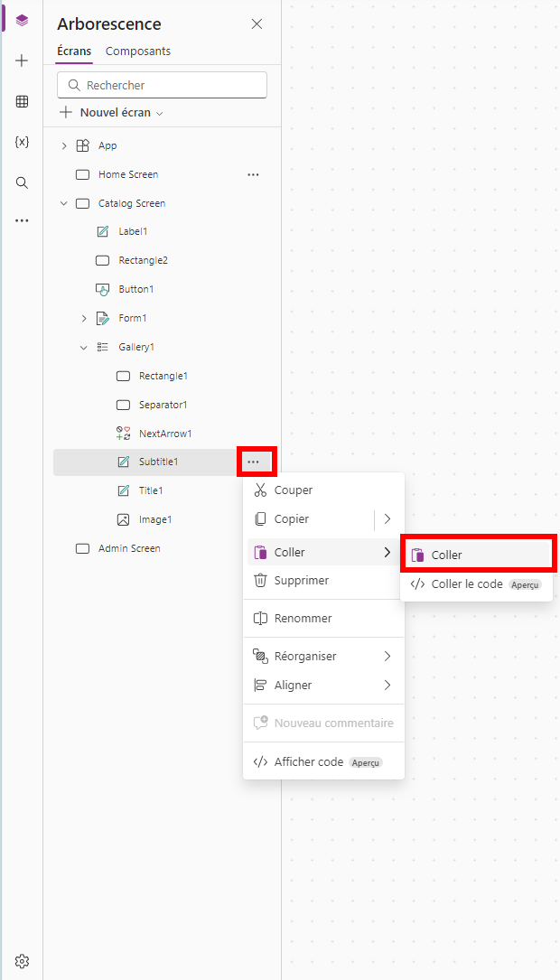Click the Insert plus icon in sidebar
The width and height of the screenshot is (560, 980).
click(x=22, y=61)
